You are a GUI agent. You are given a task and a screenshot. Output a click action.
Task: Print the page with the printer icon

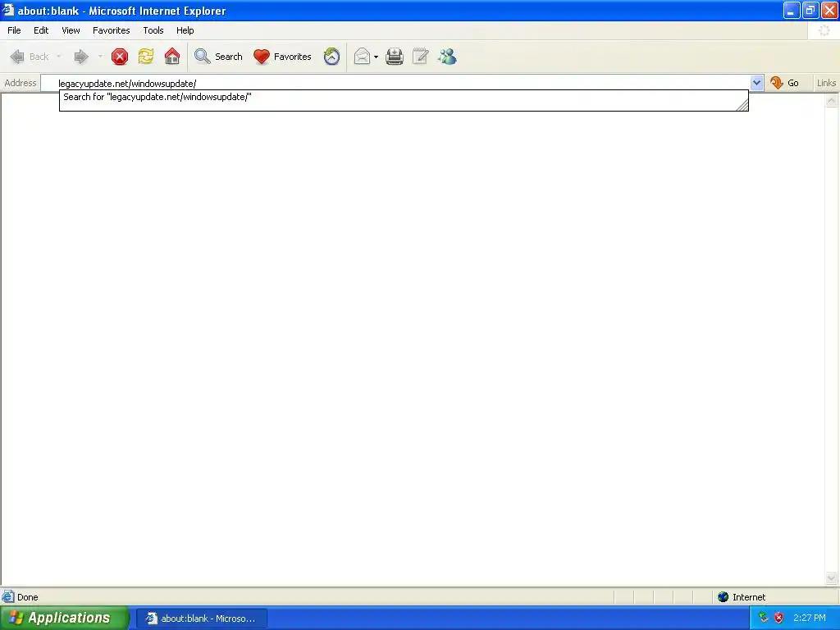click(395, 57)
